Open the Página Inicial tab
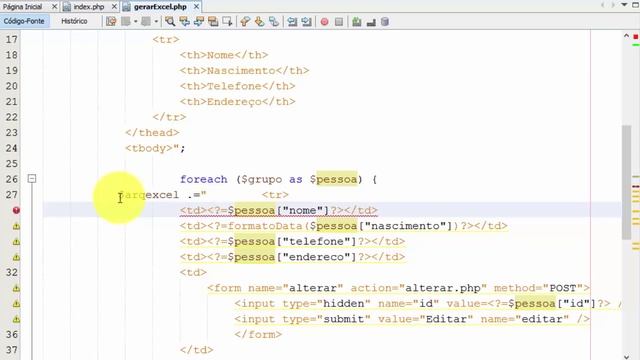 click(x=22, y=7)
